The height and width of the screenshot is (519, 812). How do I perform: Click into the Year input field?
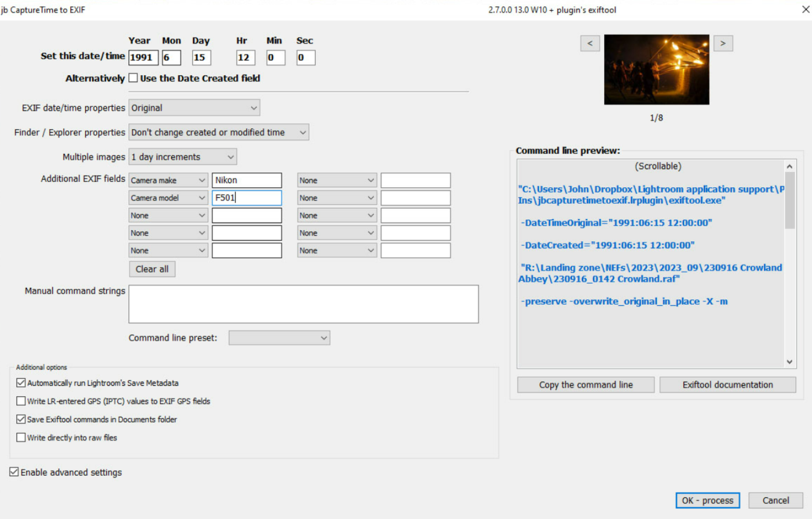[x=143, y=58]
